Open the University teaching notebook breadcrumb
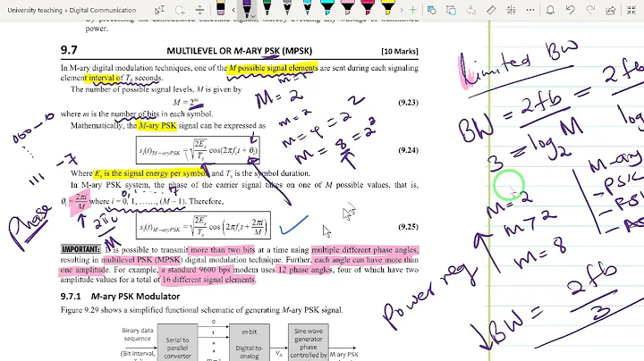The width and height of the screenshot is (644, 361). 35,10
